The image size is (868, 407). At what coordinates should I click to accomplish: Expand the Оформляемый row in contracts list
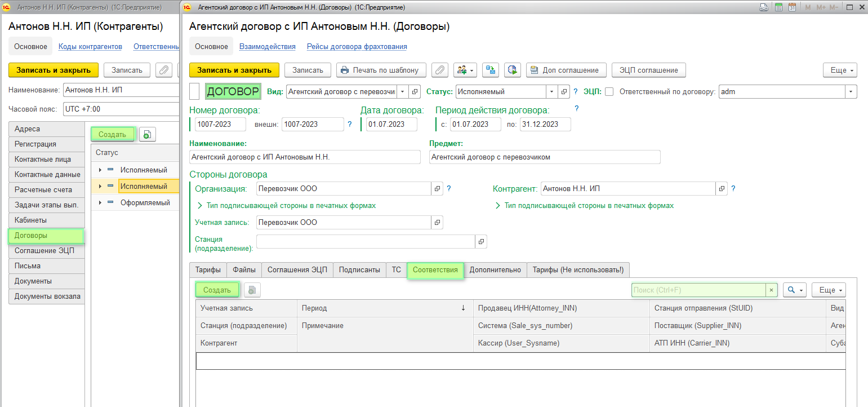(x=100, y=202)
